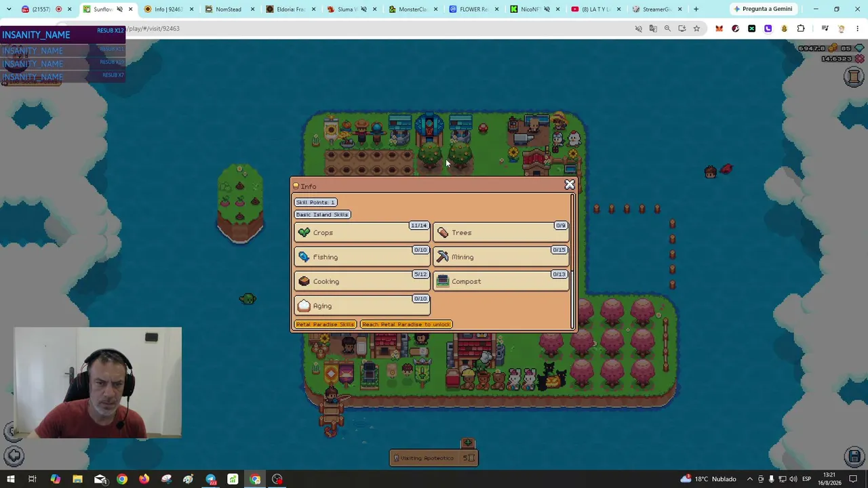Click the Compost bin icon
The height and width of the screenshot is (488, 868).
(x=443, y=281)
